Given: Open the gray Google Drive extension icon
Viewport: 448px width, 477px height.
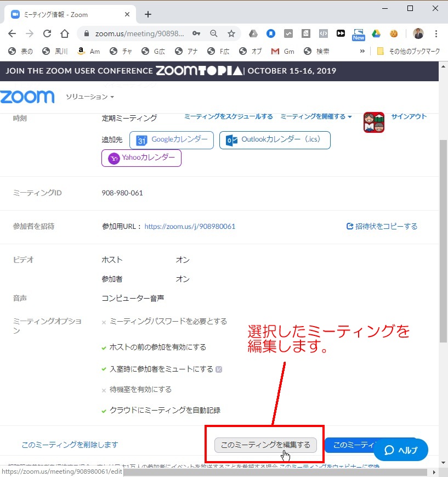Looking at the screenshot, I should click(x=253, y=33).
